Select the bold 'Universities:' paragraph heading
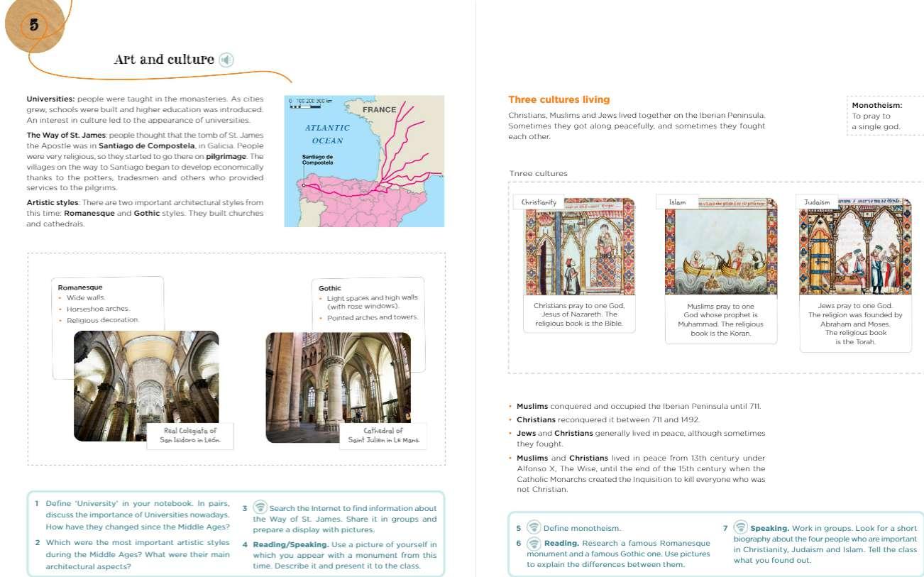Screen dimensions: 924x577 click(x=50, y=99)
